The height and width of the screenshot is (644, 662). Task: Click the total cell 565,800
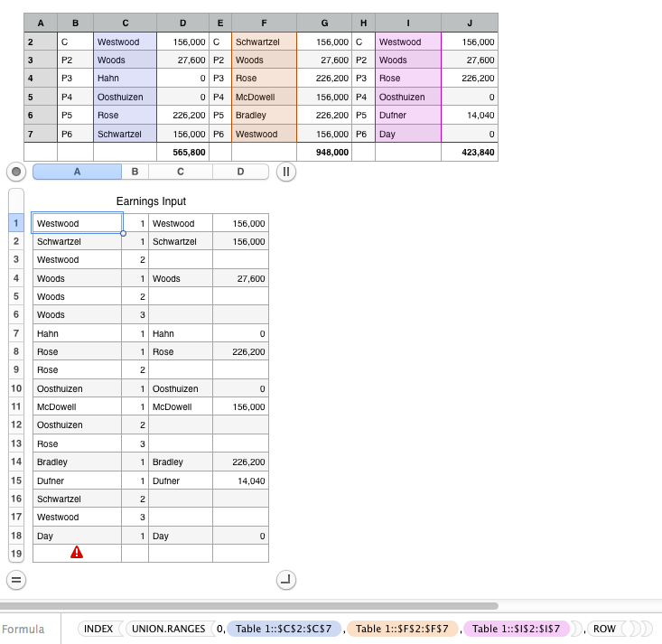(182, 152)
